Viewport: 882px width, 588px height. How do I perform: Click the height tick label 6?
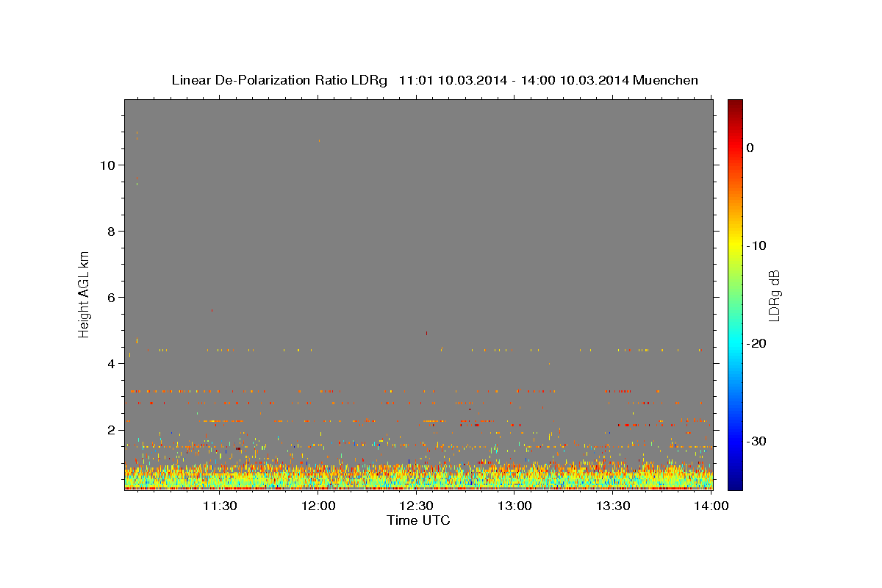click(110, 297)
